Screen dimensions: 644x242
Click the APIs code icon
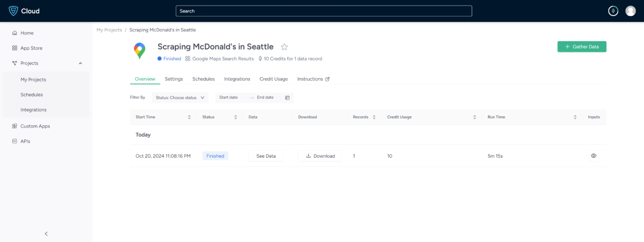[15, 141]
